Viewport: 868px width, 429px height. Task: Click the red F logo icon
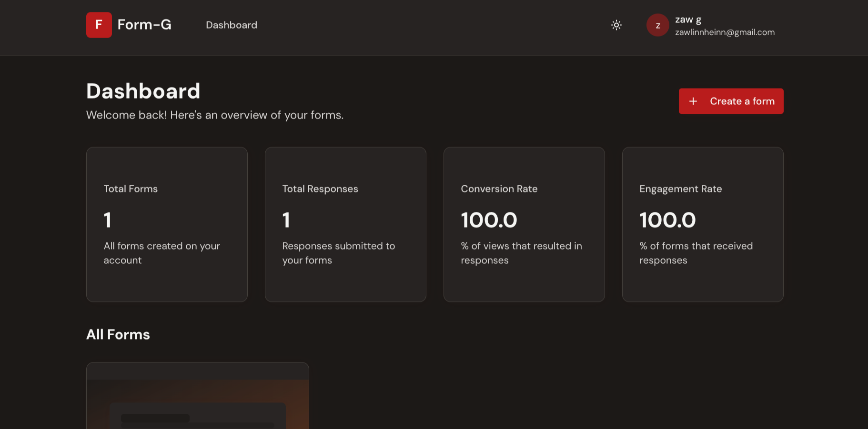click(99, 25)
